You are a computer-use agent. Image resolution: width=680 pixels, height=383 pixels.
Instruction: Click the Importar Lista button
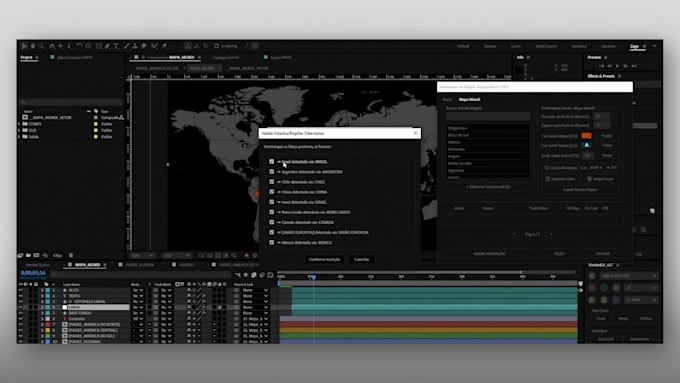click(x=560, y=179)
